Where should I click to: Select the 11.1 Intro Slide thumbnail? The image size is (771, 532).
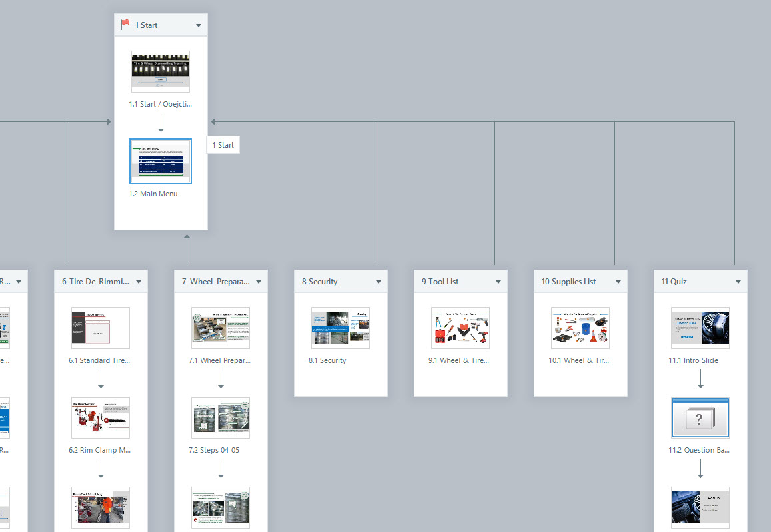(700, 328)
